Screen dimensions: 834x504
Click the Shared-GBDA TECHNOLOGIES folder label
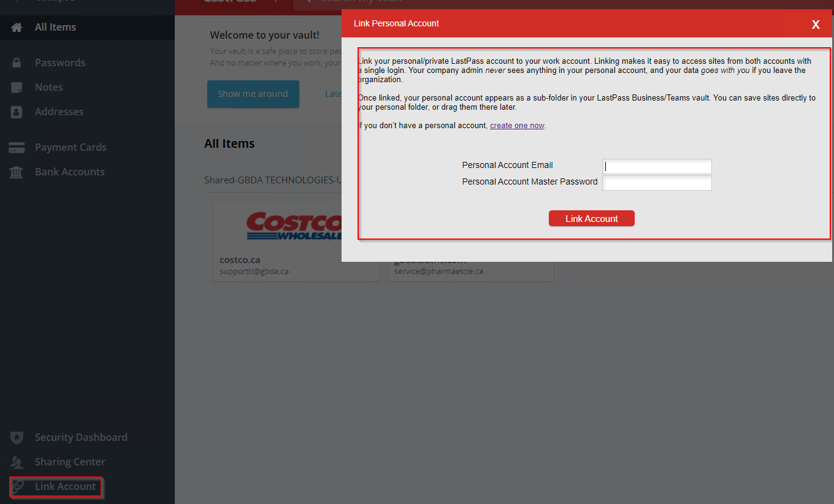273,180
